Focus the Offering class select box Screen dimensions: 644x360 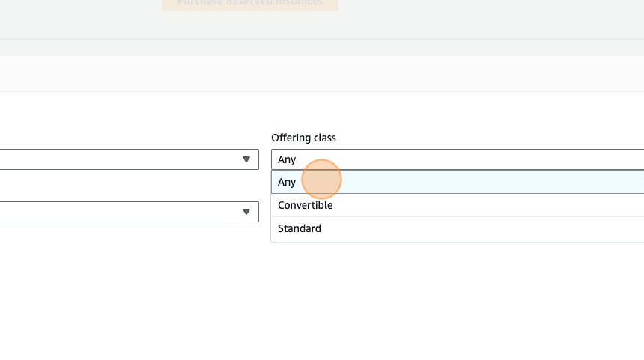tap(449, 159)
